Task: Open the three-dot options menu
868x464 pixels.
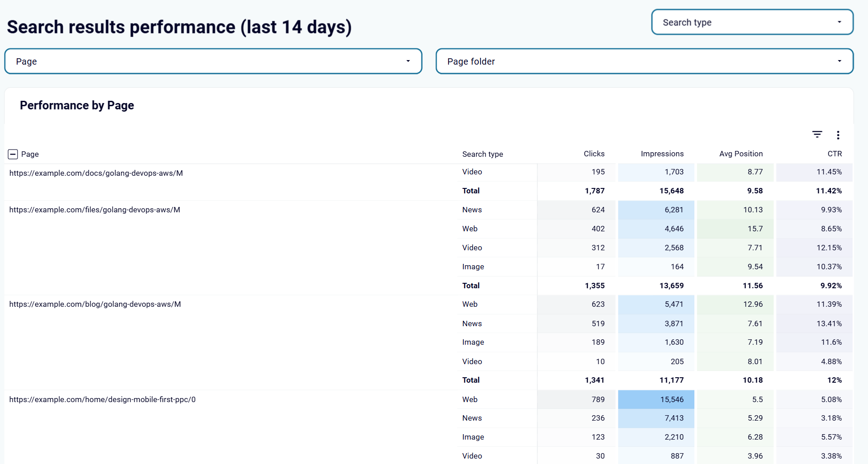Action: [838, 135]
